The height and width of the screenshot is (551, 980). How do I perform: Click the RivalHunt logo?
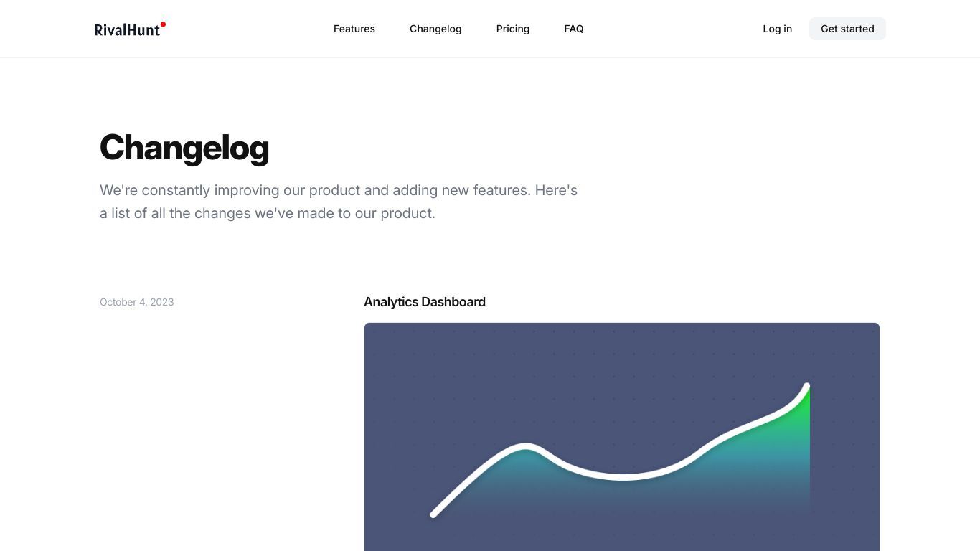130,29
